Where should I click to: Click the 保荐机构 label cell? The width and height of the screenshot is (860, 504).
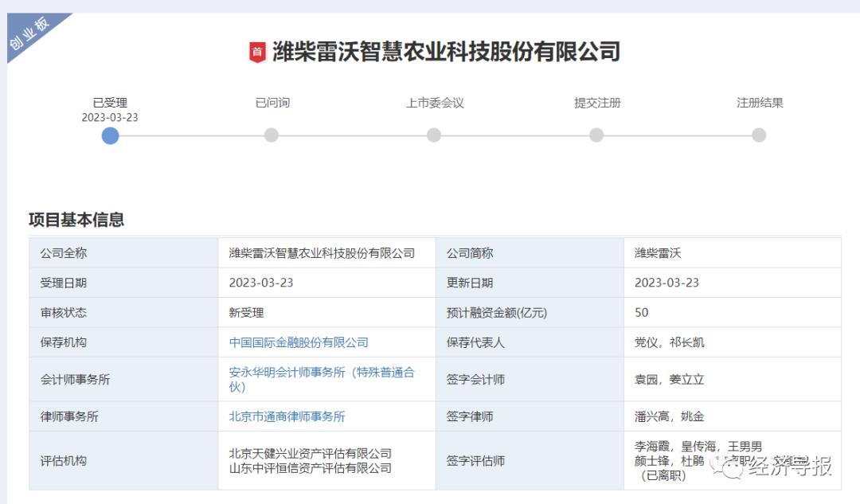click(124, 342)
